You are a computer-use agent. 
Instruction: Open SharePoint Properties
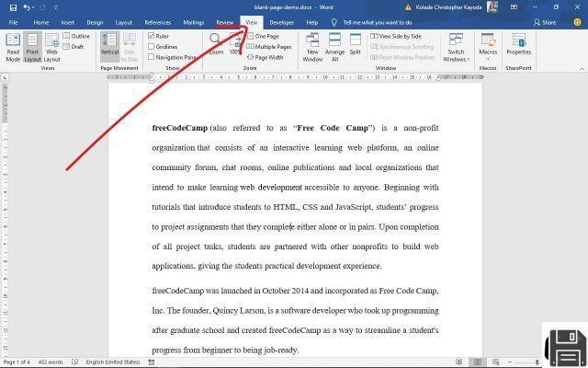coord(518,44)
